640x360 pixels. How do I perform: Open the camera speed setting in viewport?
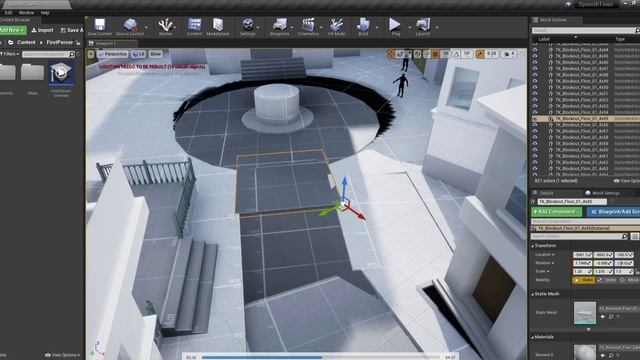[x=510, y=54]
